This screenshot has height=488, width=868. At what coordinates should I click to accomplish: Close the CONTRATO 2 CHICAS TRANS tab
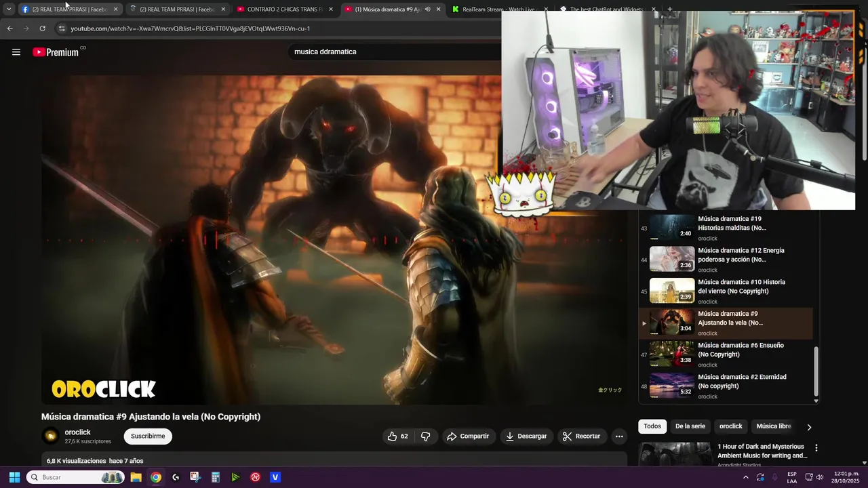pyautogui.click(x=331, y=9)
